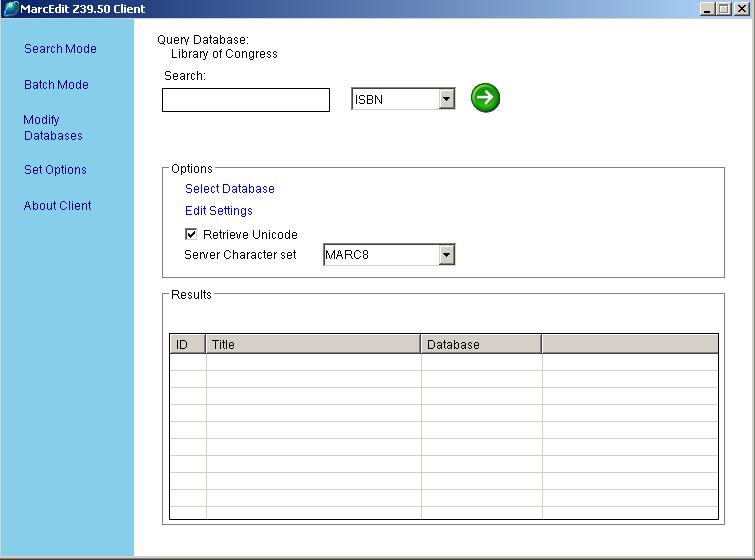Switch to Search Mode

coord(60,49)
